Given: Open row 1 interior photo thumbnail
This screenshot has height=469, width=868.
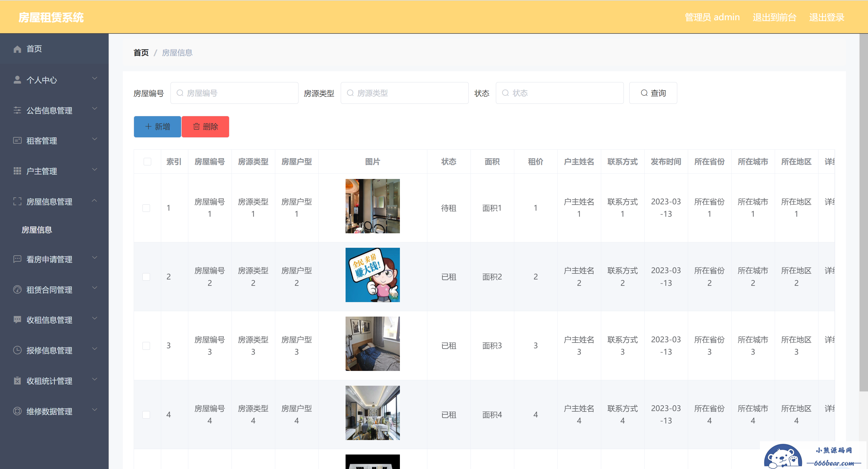Looking at the screenshot, I should tap(372, 206).
